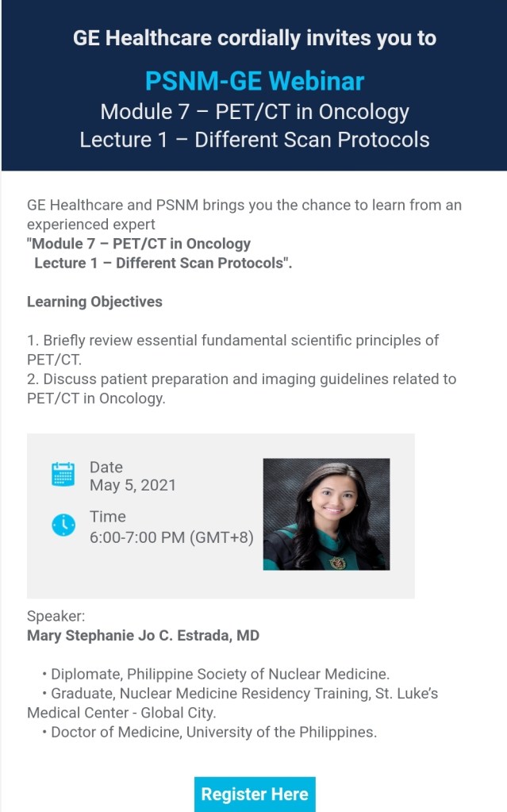This screenshot has width=507, height=812.
Task: Click the Diplomate, Philippine Society bullet
Action: click(220, 675)
